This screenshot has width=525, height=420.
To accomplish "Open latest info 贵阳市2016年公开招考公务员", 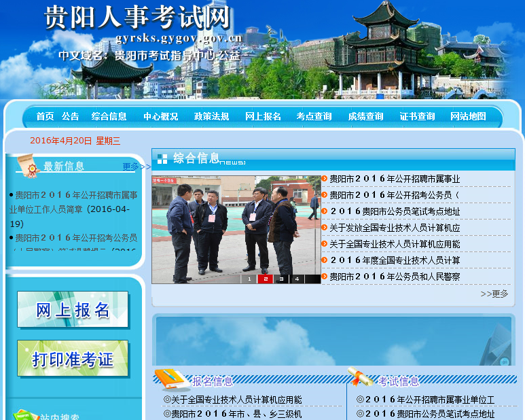I will (x=76, y=238).
